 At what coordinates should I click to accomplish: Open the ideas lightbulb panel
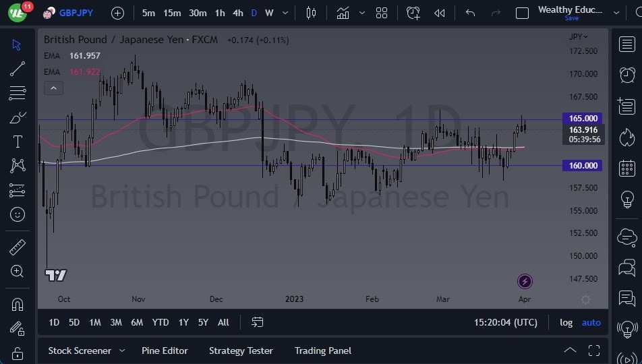click(x=627, y=200)
